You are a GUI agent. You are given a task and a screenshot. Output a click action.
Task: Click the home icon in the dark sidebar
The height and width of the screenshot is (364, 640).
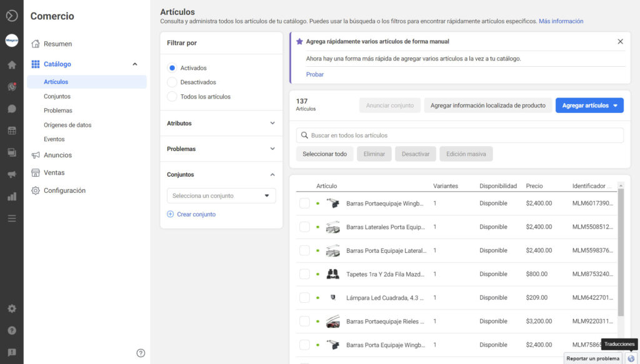pos(11,65)
